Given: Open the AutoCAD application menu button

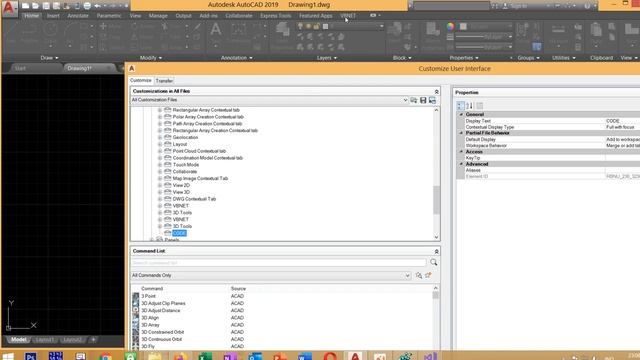Looking at the screenshot, I should (x=9, y=8).
